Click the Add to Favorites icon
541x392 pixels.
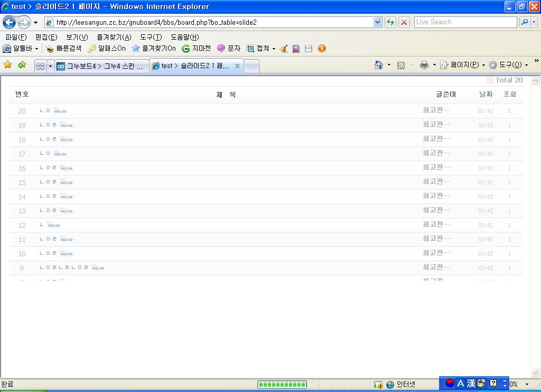point(22,65)
